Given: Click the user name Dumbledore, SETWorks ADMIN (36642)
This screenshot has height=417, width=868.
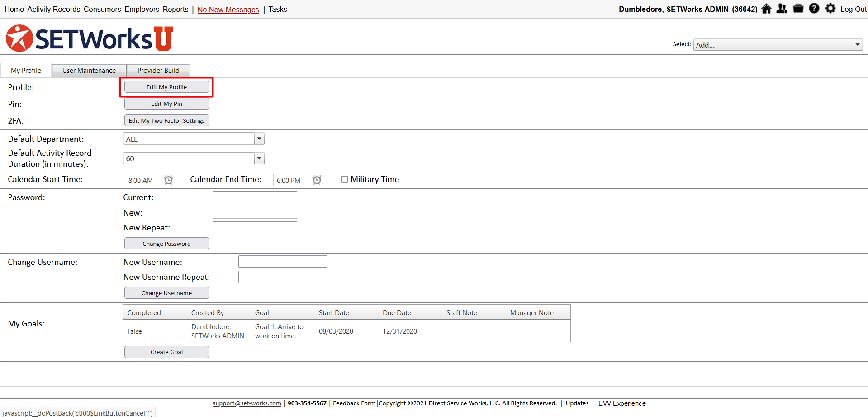Looking at the screenshot, I should (x=688, y=10).
